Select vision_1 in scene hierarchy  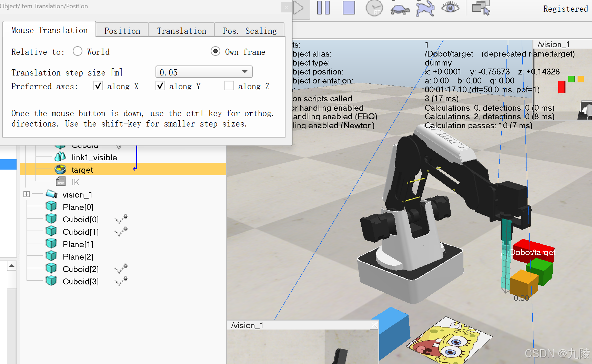[77, 195]
